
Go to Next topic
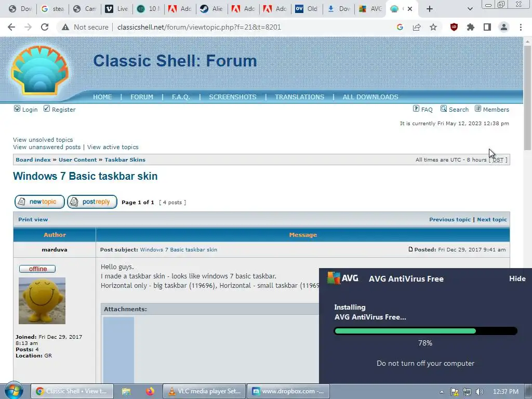coord(492,220)
